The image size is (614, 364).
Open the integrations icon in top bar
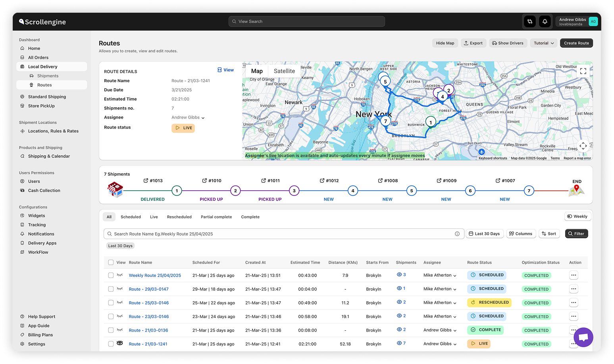[530, 21]
